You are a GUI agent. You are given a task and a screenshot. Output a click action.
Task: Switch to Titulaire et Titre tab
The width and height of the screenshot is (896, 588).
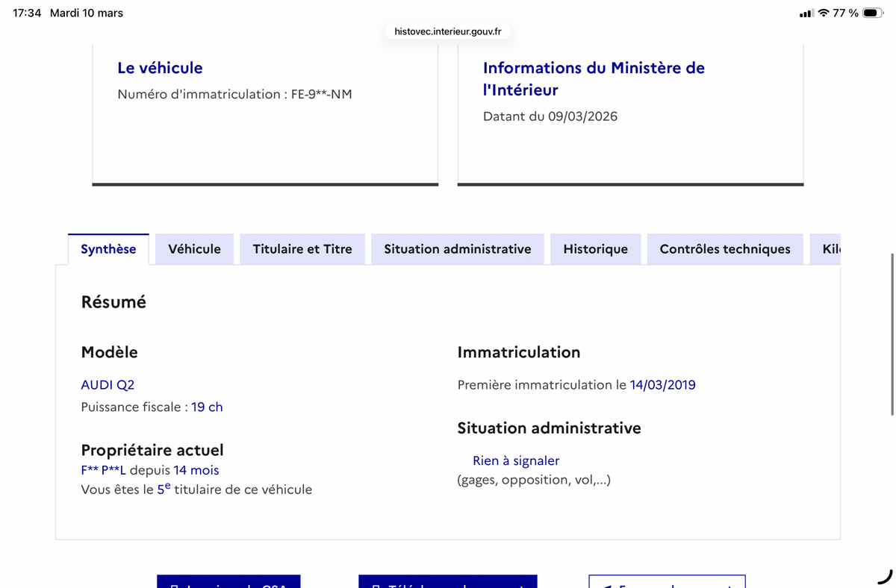click(302, 249)
